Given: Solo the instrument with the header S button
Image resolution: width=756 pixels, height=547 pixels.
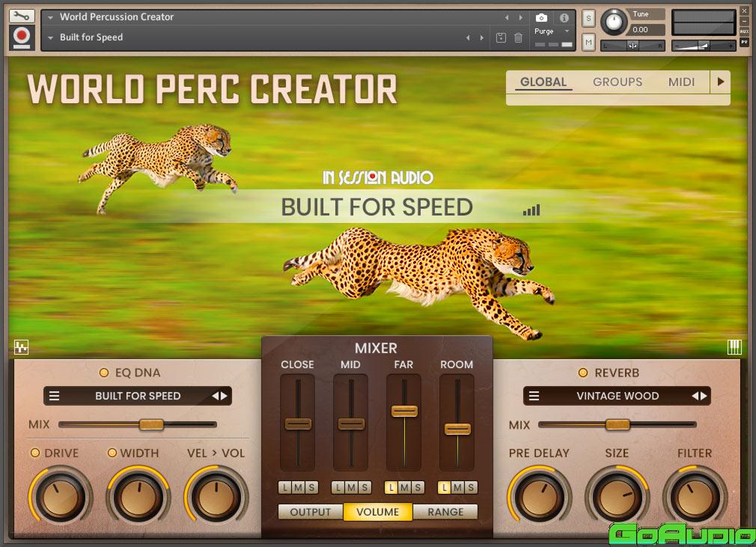Looking at the screenshot, I should [588, 19].
